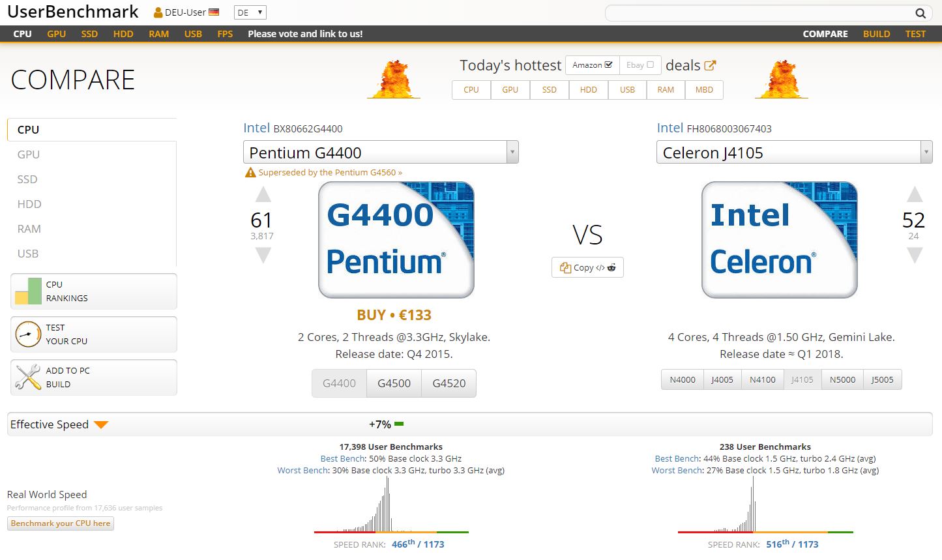Click the BUY €133 link
This screenshot has width=942, height=560.
point(394,315)
